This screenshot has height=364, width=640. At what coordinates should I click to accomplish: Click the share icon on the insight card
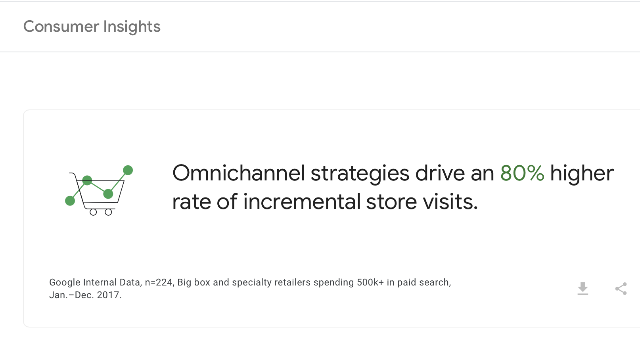621,289
